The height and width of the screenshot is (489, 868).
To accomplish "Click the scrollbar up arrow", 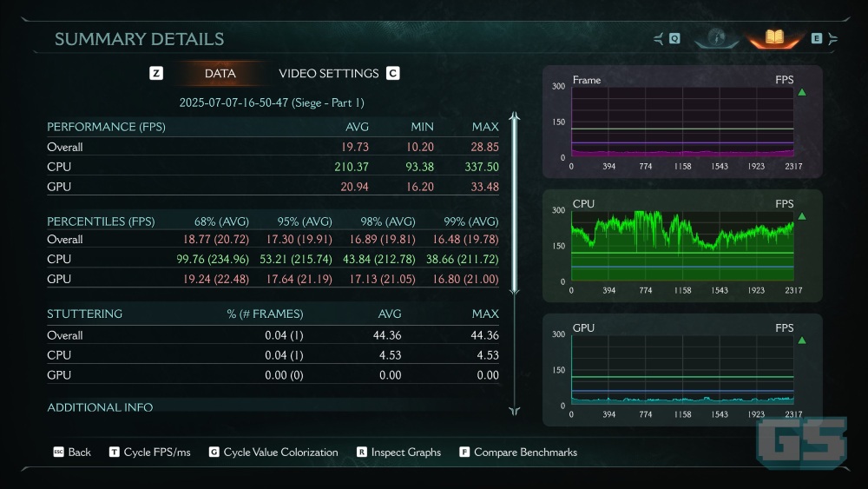I will [514, 116].
